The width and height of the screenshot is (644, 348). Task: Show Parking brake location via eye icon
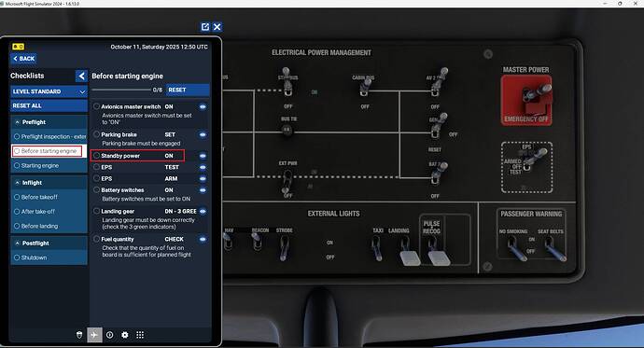coord(203,134)
